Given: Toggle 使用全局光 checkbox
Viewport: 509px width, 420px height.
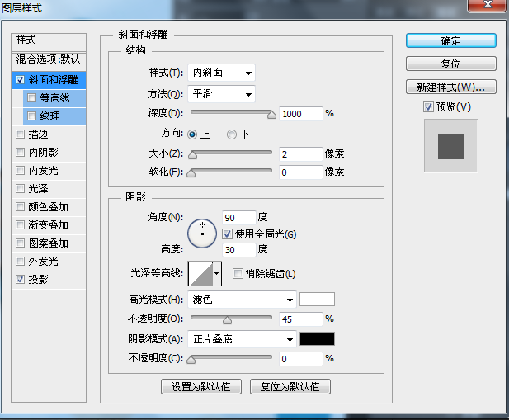Looking at the screenshot, I should pyautogui.click(x=228, y=234).
